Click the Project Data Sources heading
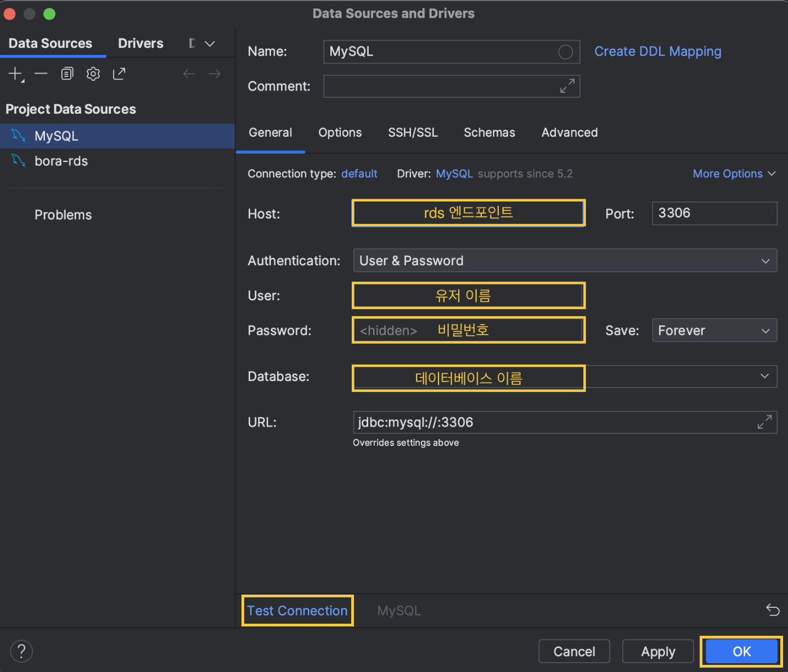The width and height of the screenshot is (788, 672). coord(71,109)
